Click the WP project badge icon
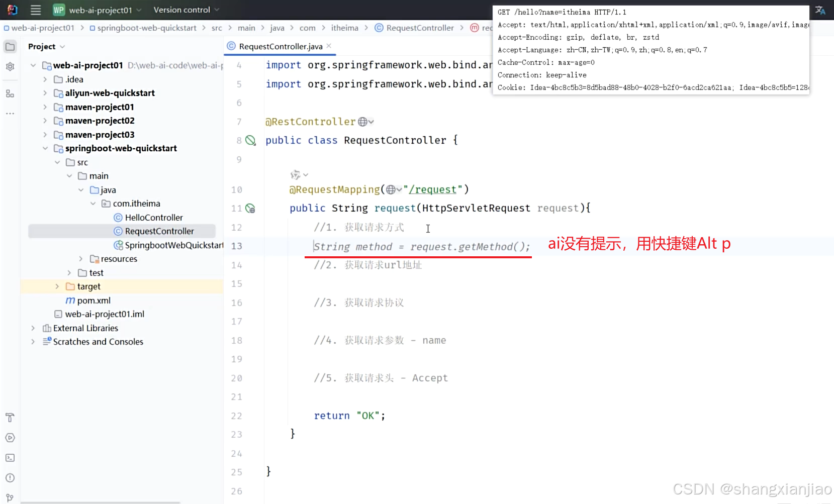The height and width of the screenshot is (504, 834). (59, 10)
